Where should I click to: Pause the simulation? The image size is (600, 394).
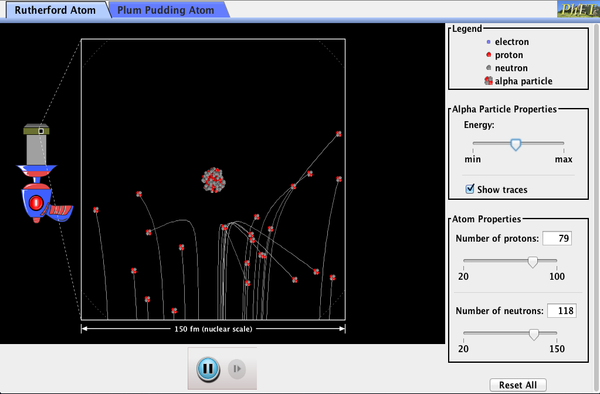click(x=208, y=369)
